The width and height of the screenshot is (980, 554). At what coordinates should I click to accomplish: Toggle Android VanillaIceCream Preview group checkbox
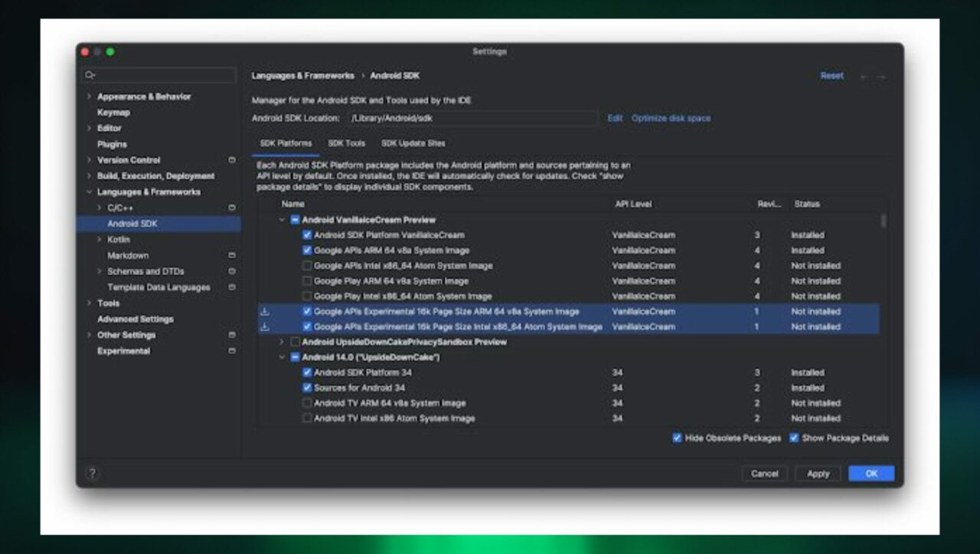295,220
